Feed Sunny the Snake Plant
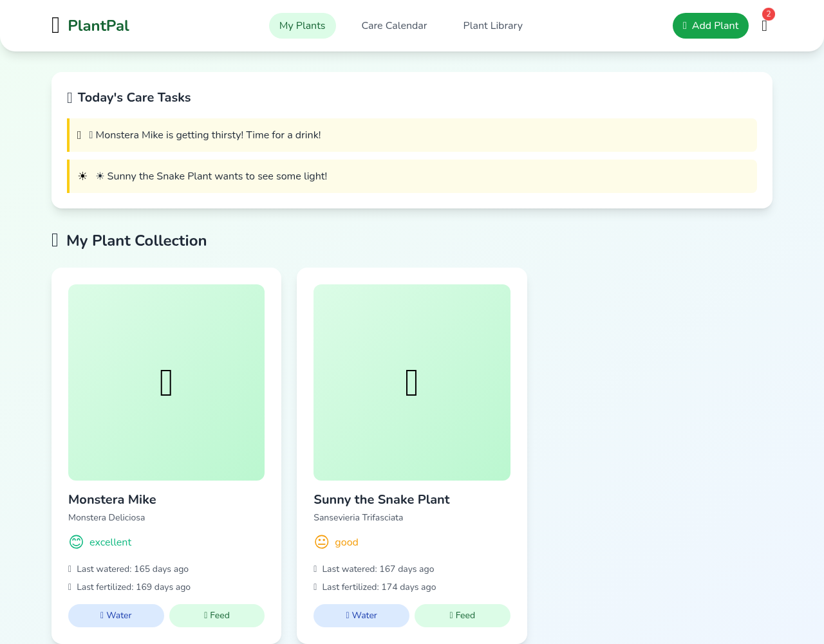The image size is (824, 644). (462, 616)
